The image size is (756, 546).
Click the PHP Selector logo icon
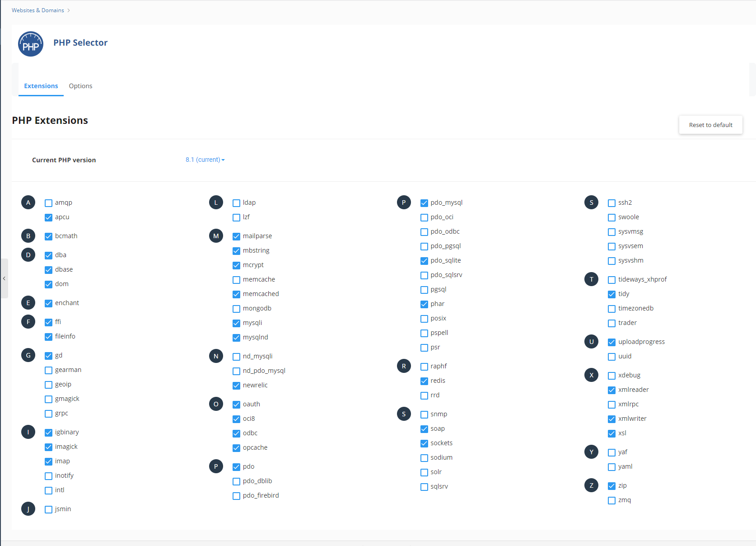point(31,44)
